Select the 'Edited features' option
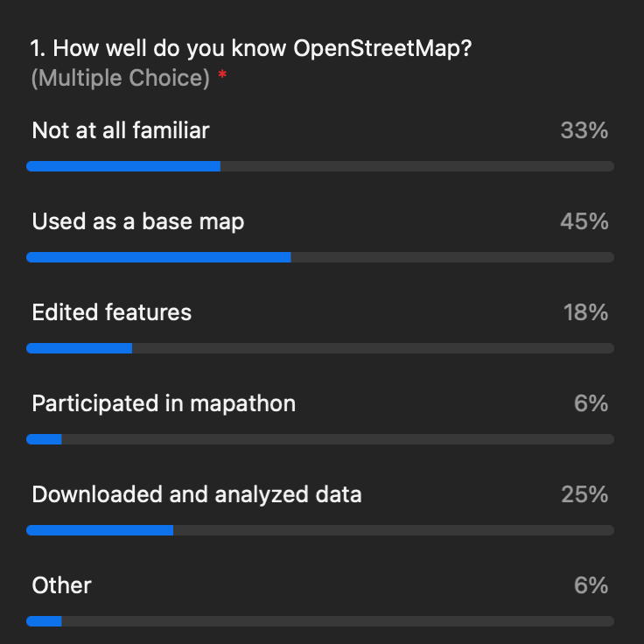 click(112, 312)
